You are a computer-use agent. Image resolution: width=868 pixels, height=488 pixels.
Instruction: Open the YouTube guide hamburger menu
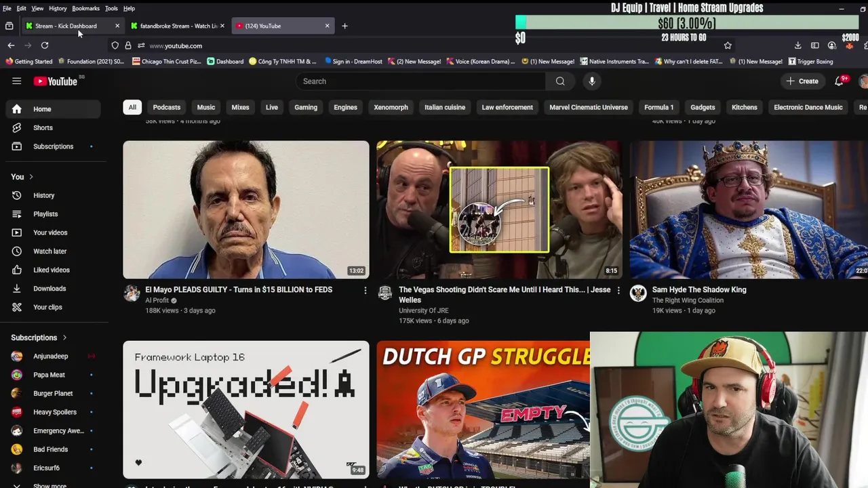(x=16, y=81)
